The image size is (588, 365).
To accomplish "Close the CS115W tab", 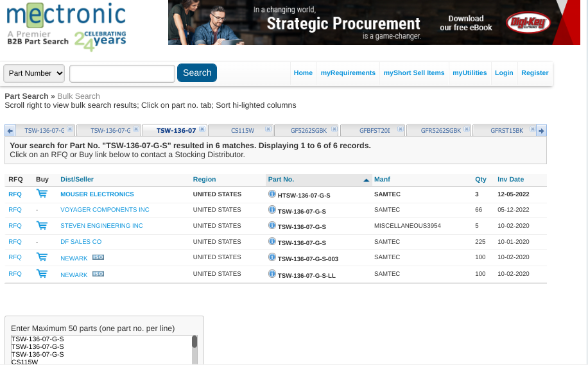I will pos(269,129).
